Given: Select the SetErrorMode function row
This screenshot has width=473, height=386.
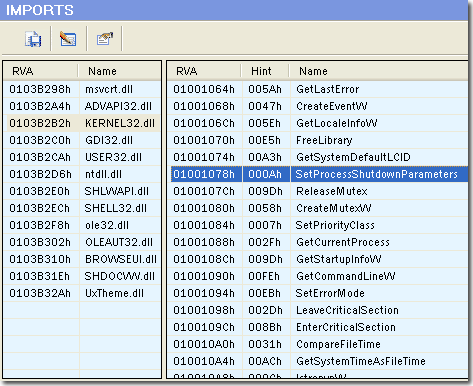Looking at the screenshot, I should click(x=318, y=293).
